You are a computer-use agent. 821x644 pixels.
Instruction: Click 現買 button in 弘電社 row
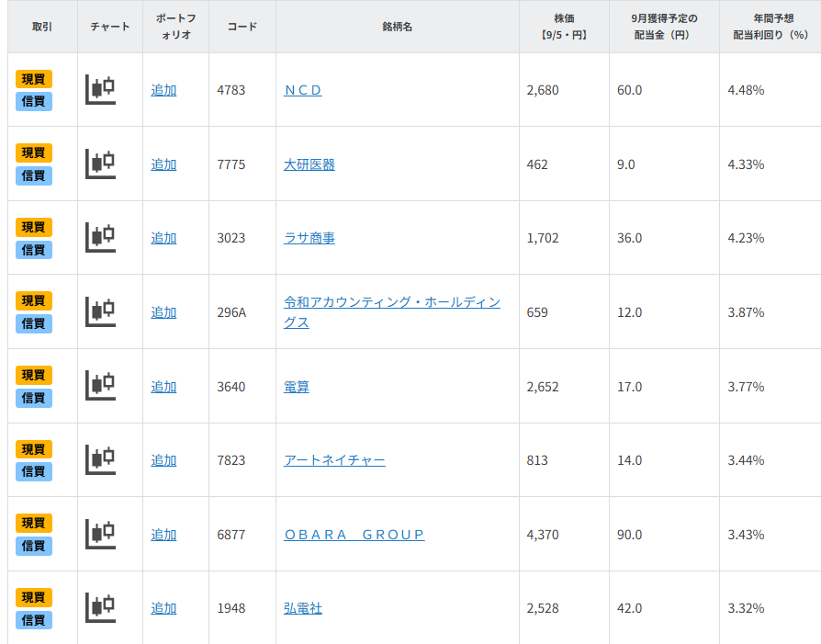coord(33,597)
